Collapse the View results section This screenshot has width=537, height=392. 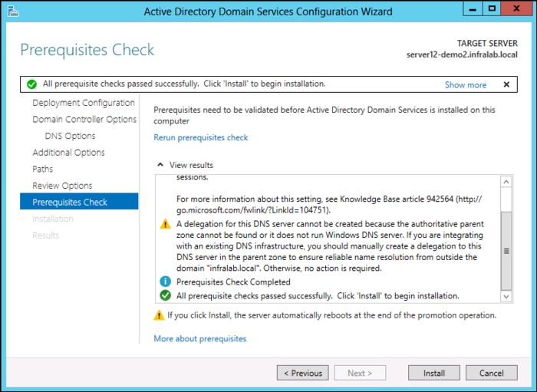pos(160,165)
